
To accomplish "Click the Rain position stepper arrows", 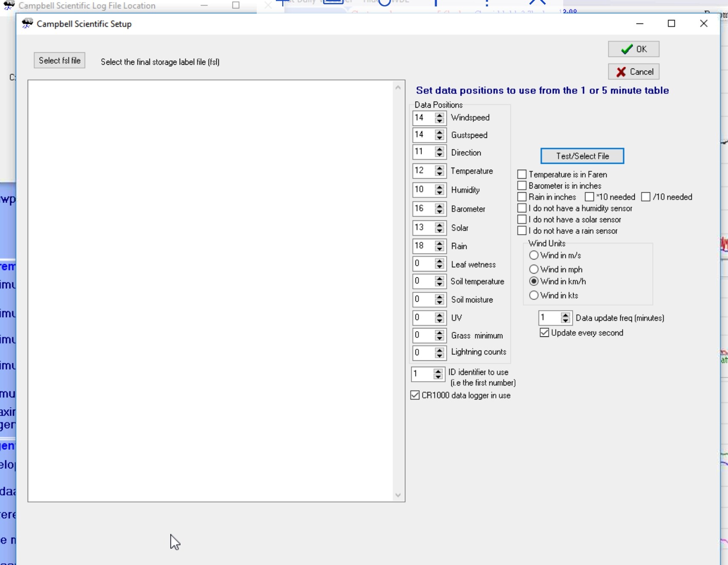I will tap(440, 246).
